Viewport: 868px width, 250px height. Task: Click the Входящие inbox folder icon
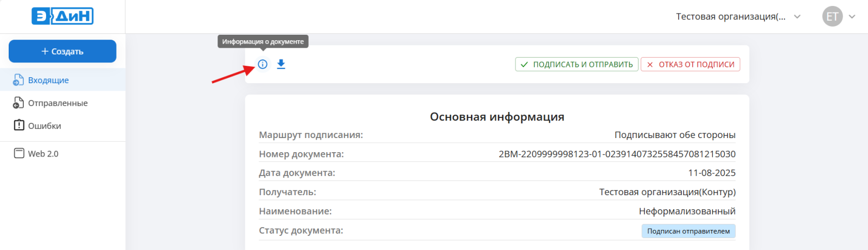coord(18,80)
